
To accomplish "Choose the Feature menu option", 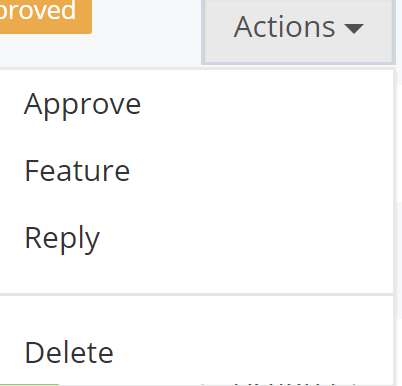I will pos(197,171).
